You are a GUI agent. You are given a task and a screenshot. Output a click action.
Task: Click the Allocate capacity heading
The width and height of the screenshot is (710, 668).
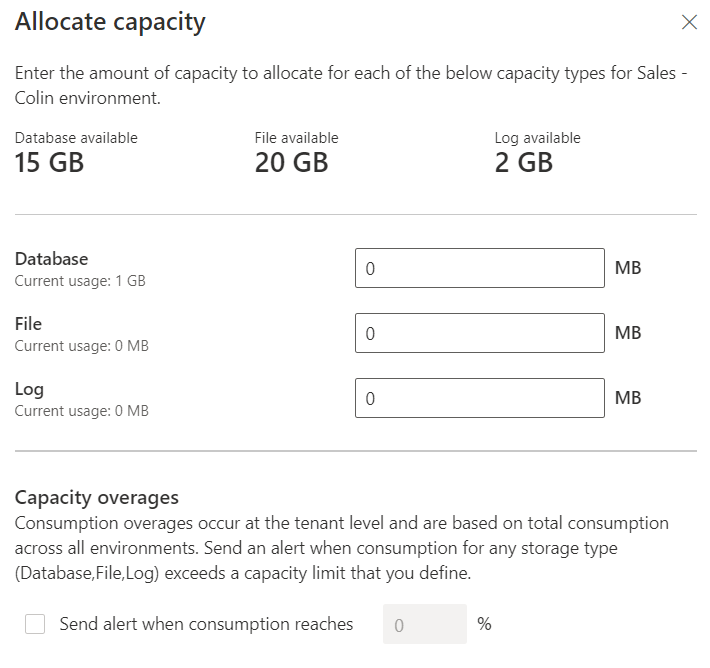click(x=110, y=22)
